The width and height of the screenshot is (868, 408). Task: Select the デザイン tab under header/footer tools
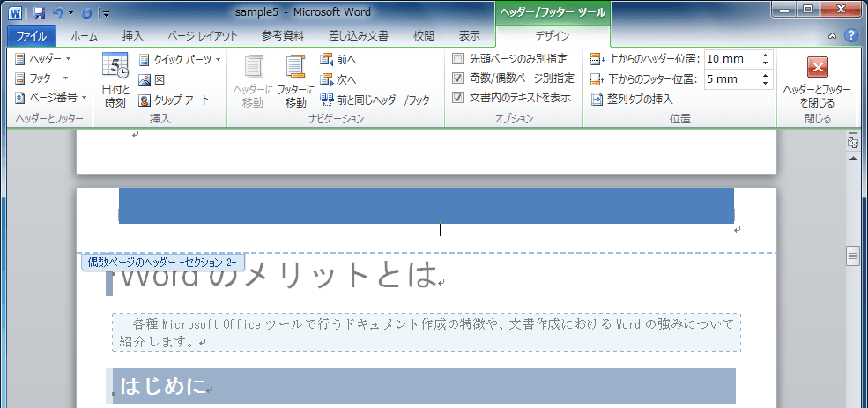552,36
